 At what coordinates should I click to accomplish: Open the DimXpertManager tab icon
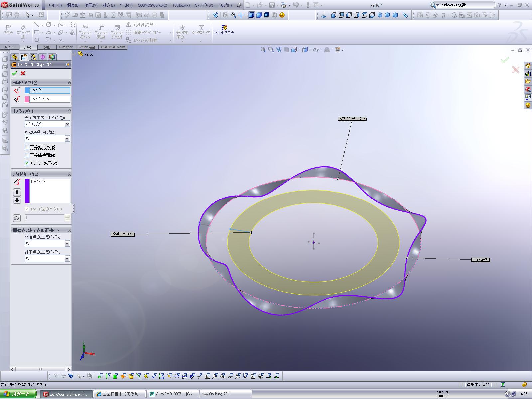tap(43, 57)
